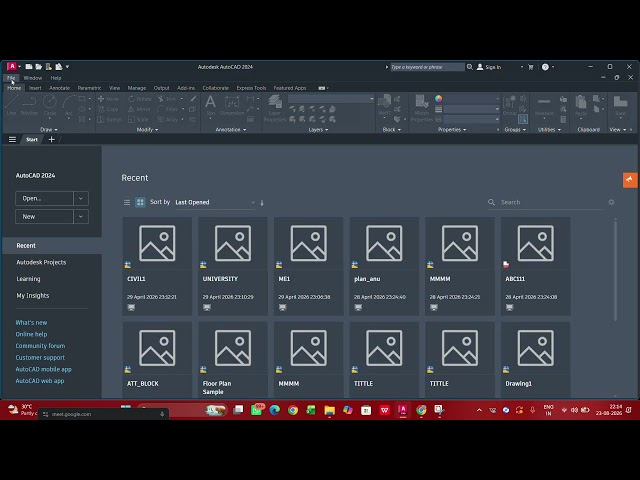The image size is (640, 480).
Task: Open the hamburger menu beside Start tab
Action: coord(13,140)
